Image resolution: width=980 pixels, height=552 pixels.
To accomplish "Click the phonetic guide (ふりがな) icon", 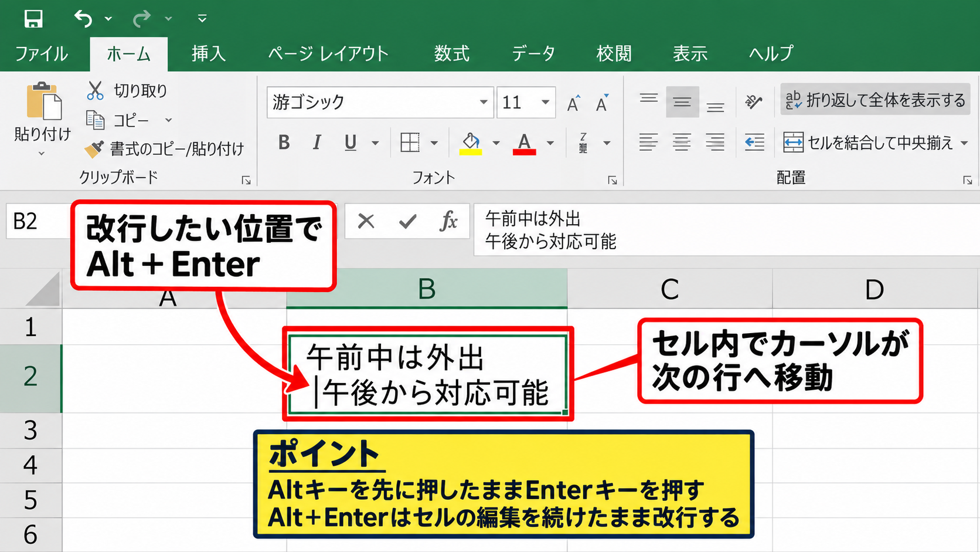I will pyautogui.click(x=583, y=143).
